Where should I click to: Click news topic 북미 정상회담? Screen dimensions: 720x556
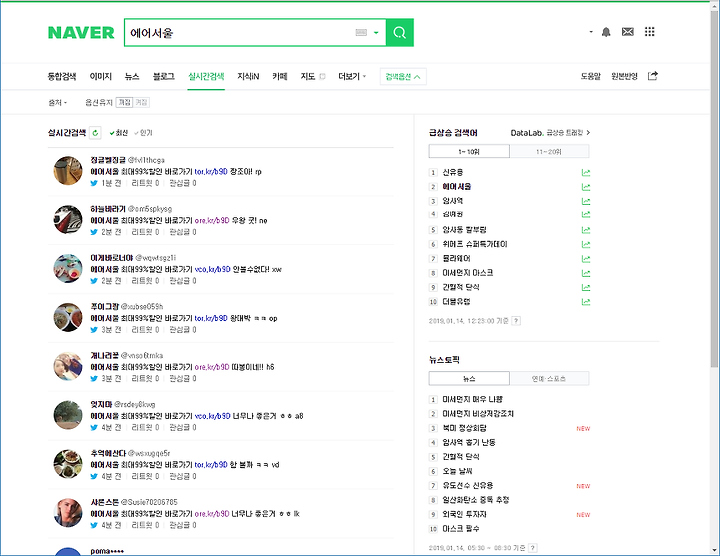point(464,428)
